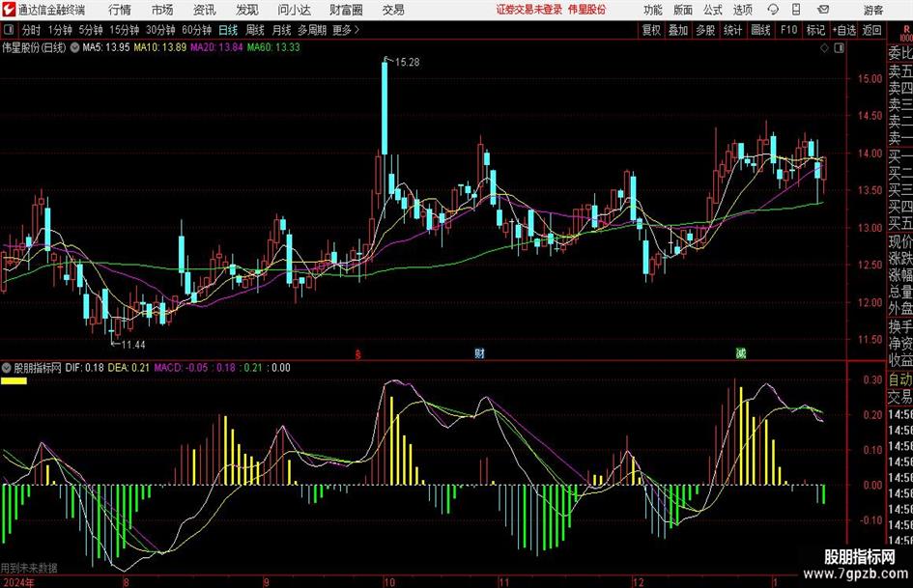Click the 自动 button in the side panel
913x588 pixels.
(x=900, y=379)
